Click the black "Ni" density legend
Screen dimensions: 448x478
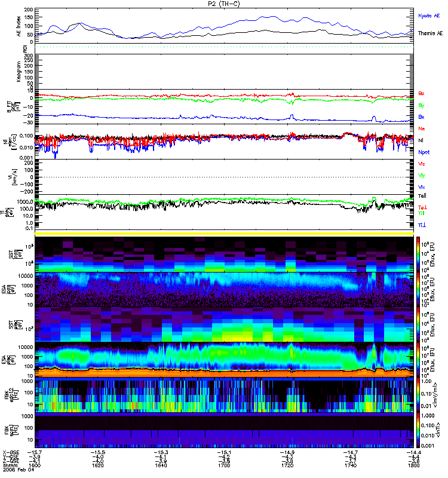click(x=421, y=140)
